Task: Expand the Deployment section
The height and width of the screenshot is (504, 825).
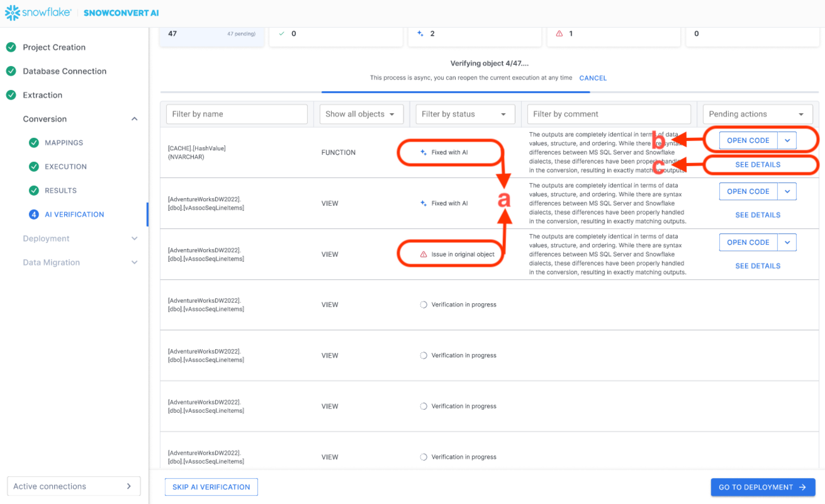Action: point(135,238)
